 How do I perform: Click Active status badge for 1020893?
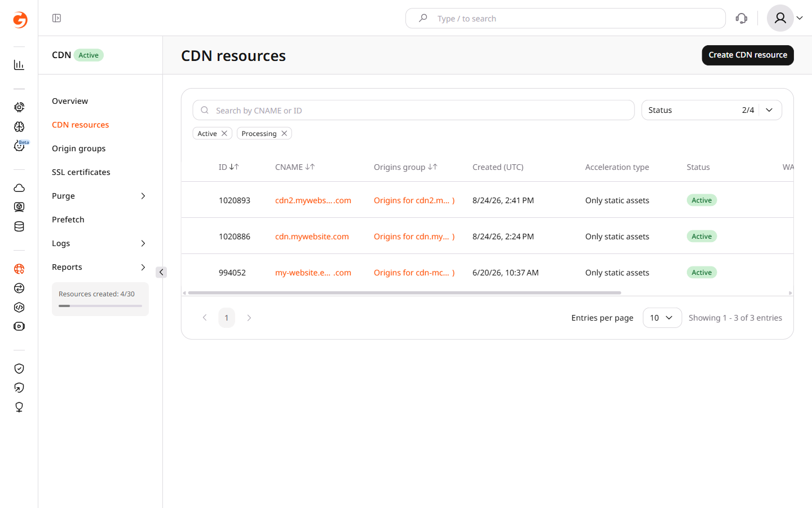[701, 200]
